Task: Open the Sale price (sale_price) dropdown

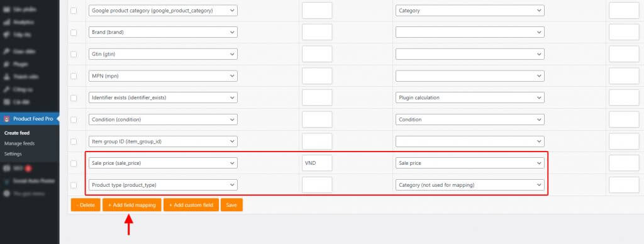Action: tap(163, 163)
